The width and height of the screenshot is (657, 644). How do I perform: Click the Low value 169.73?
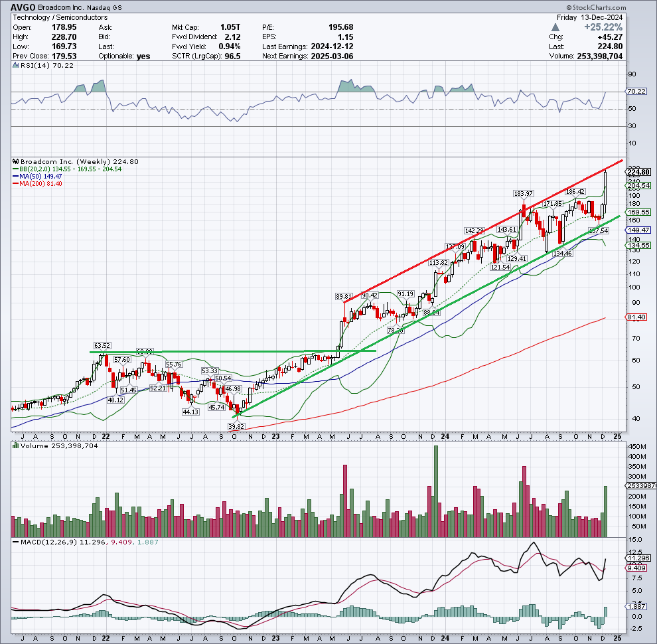(x=64, y=46)
